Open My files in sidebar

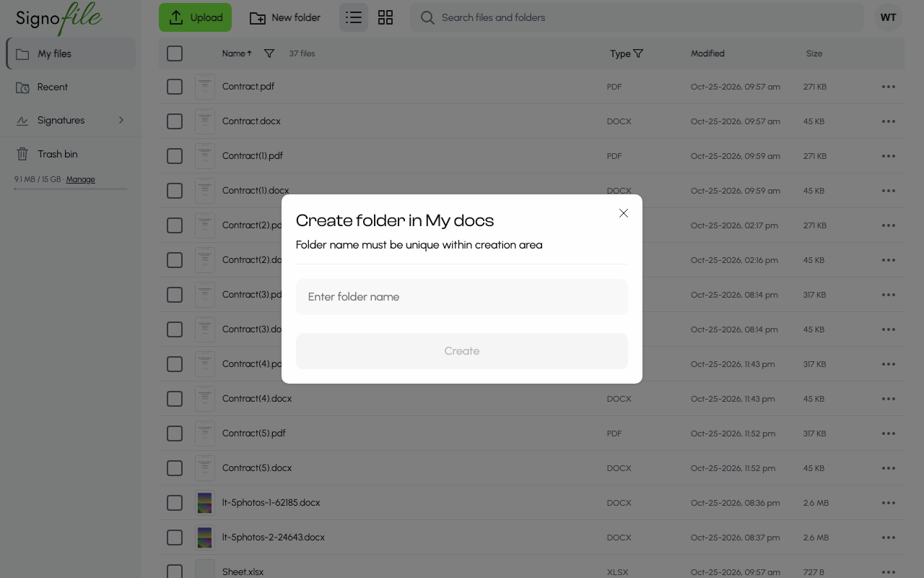[x=71, y=53]
